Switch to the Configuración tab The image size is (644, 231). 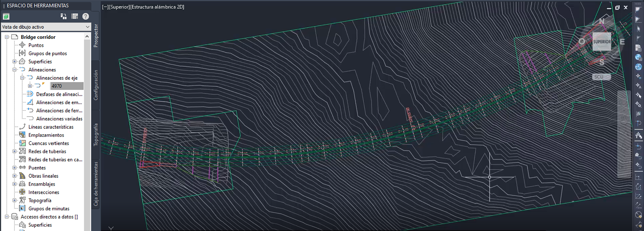(x=96, y=85)
